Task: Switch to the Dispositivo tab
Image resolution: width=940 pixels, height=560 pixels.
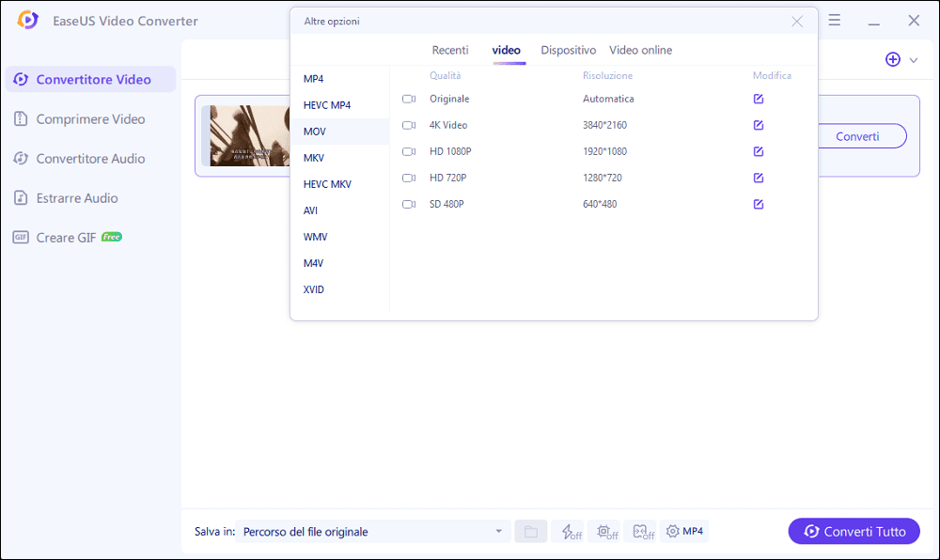Action: point(569,51)
